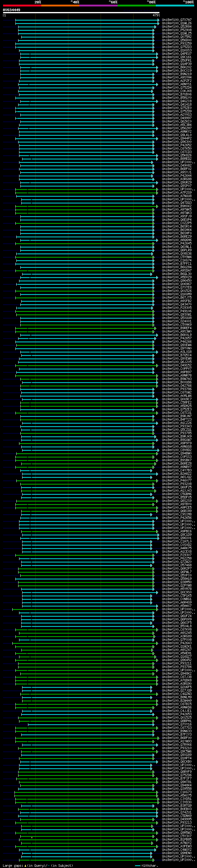Click the UniRef100_B6K202 hit label

177,67
